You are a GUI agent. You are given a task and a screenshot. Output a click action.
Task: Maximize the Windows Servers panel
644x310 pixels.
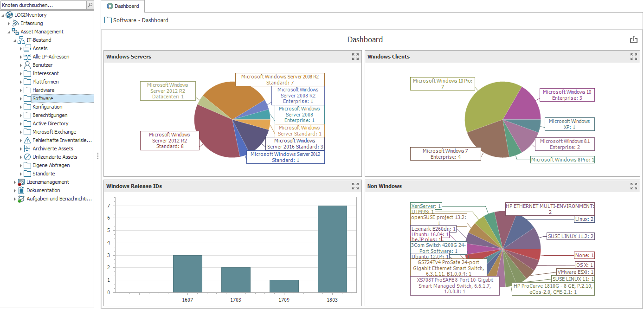pyautogui.click(x=355, y=57)
